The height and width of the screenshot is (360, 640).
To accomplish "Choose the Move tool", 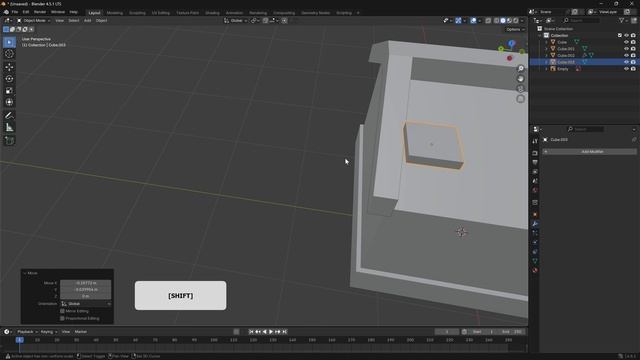I will tap(9, 67).
